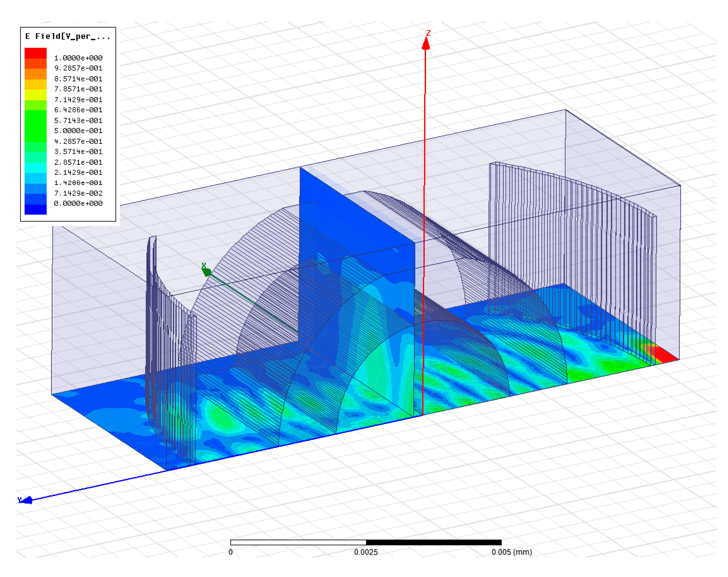The image size is (728, 577).
Task: Click the legend value 5.0000e-001
Action: [78, 131]
